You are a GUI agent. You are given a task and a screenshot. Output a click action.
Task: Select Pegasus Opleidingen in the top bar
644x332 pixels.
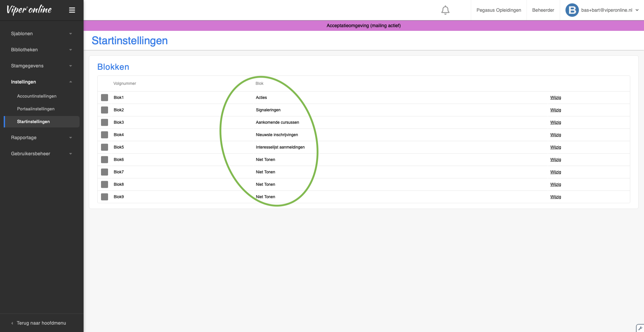(499, 10)
